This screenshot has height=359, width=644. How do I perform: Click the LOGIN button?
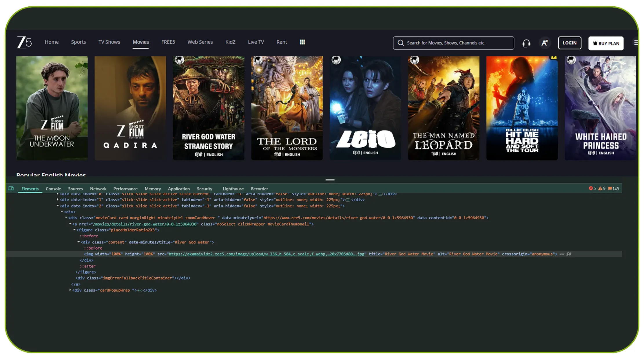[x=570, y=43]
